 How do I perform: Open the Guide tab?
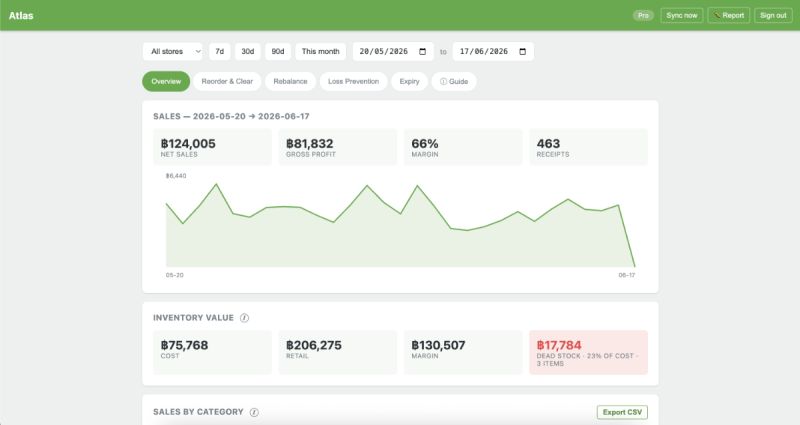tap(454, 82)
